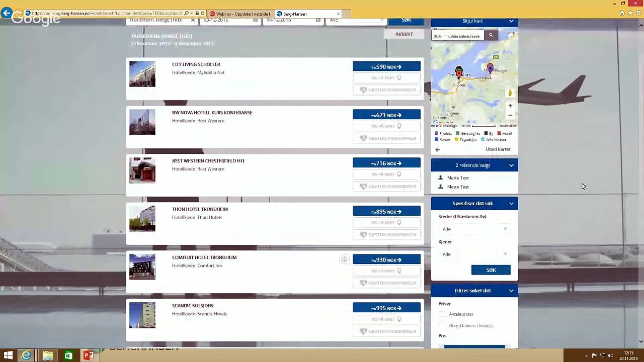Open the browser home icon

pos(622,13)
